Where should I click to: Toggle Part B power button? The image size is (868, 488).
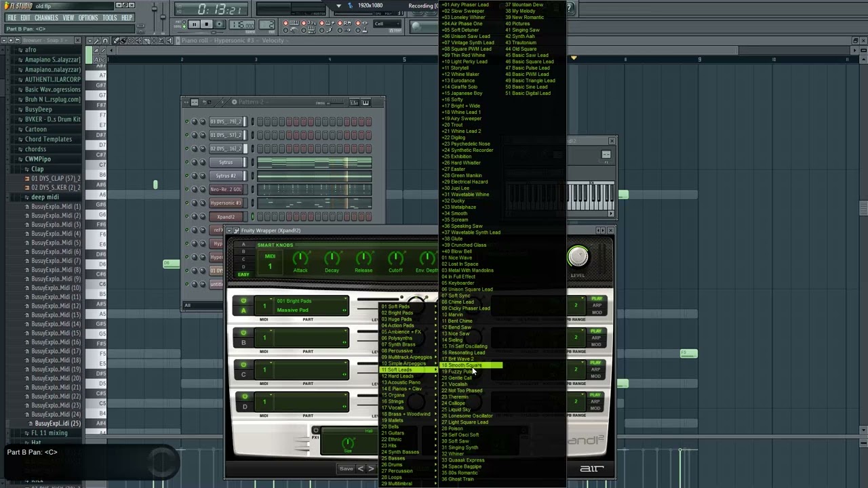(243, 332)
